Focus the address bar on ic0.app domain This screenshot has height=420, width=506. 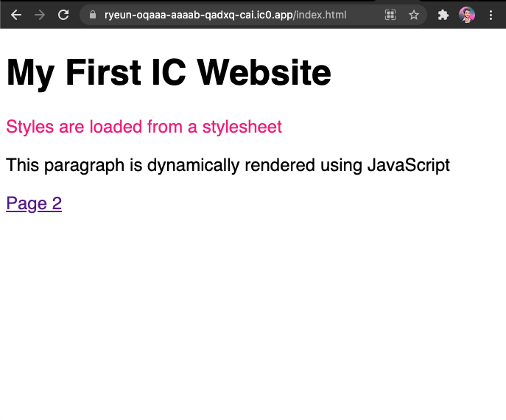(x=199, y=15)
